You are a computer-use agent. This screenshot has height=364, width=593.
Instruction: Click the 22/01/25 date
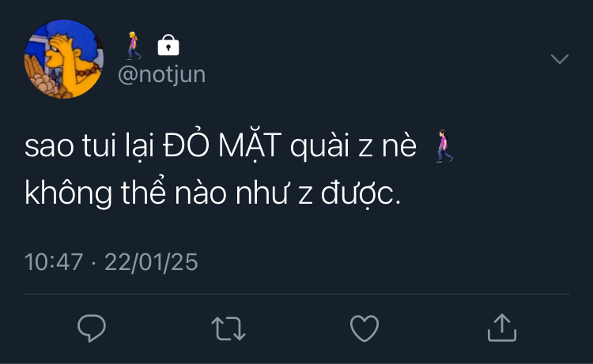tap(151, 261)
